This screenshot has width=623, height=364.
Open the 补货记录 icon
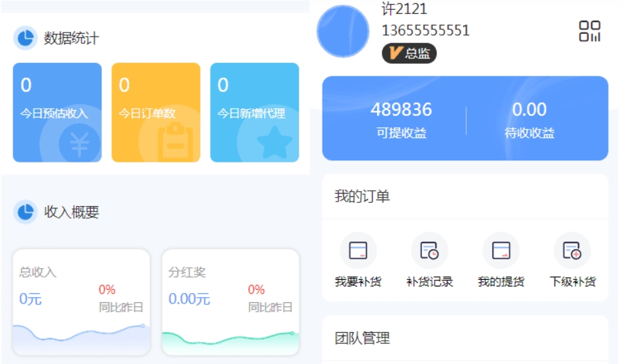(x=429, y=251)
